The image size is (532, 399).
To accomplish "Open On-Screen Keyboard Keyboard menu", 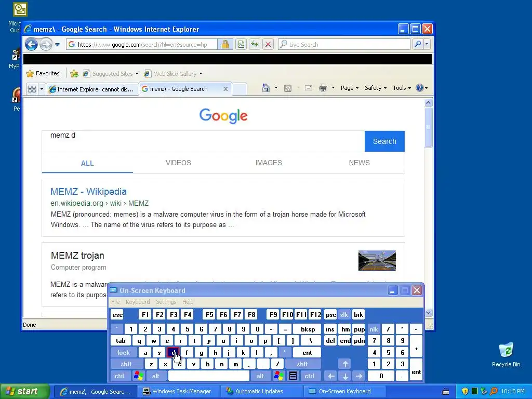I will [137, 302].
